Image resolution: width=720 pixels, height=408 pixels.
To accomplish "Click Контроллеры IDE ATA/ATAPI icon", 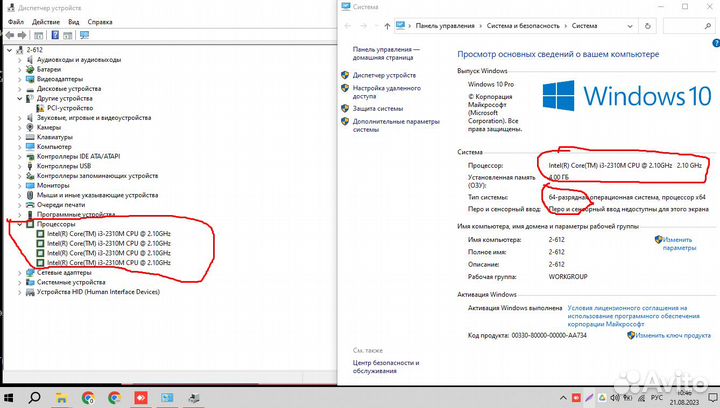I will pos(30,156).
